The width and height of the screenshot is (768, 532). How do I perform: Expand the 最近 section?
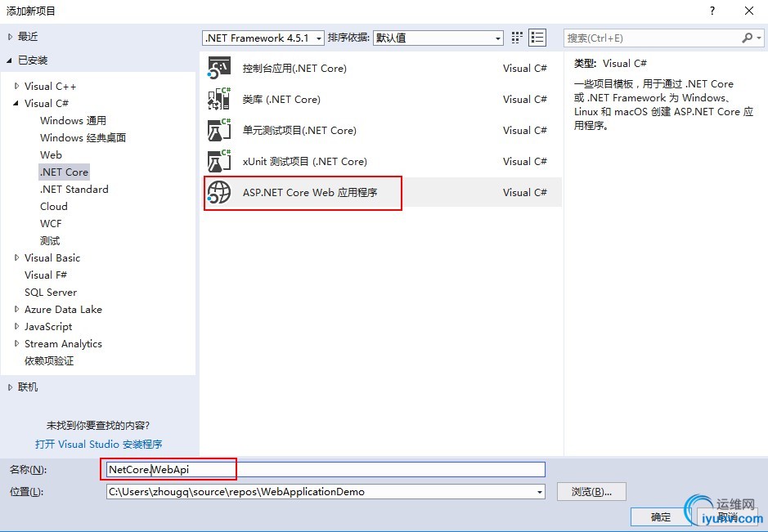pyautogui.click(x=11, y=37)
